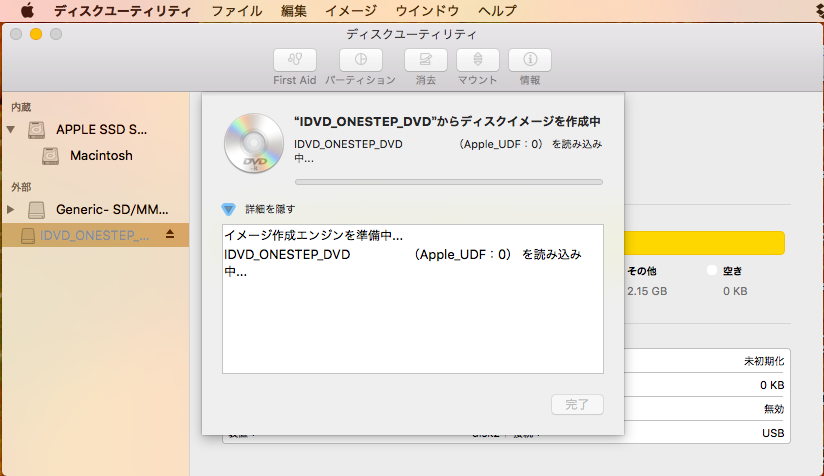Select Generic- SD/MM... in sidebar

pos(112,209)
